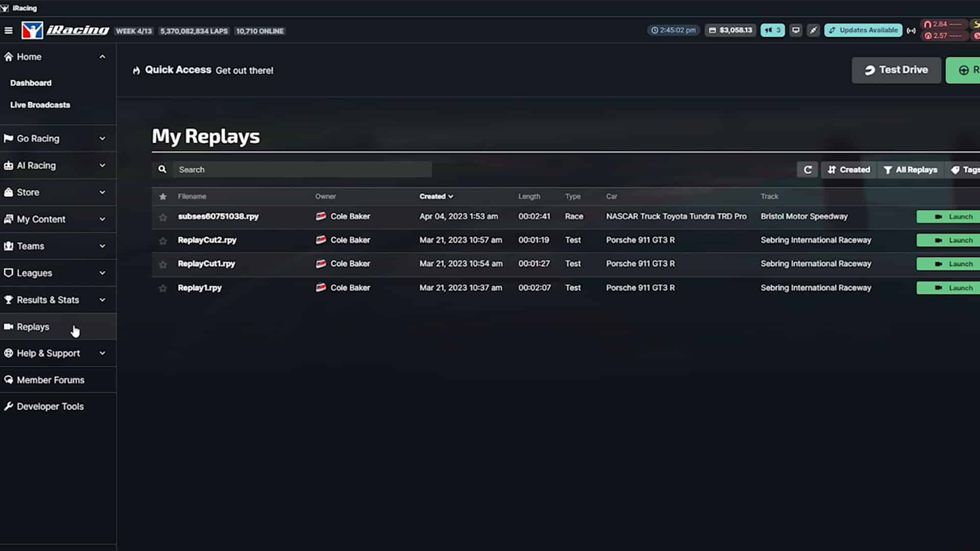Star the ReplayCut2.rpy replay
Viewport: 980px width, 551px height.
(163, 240)
